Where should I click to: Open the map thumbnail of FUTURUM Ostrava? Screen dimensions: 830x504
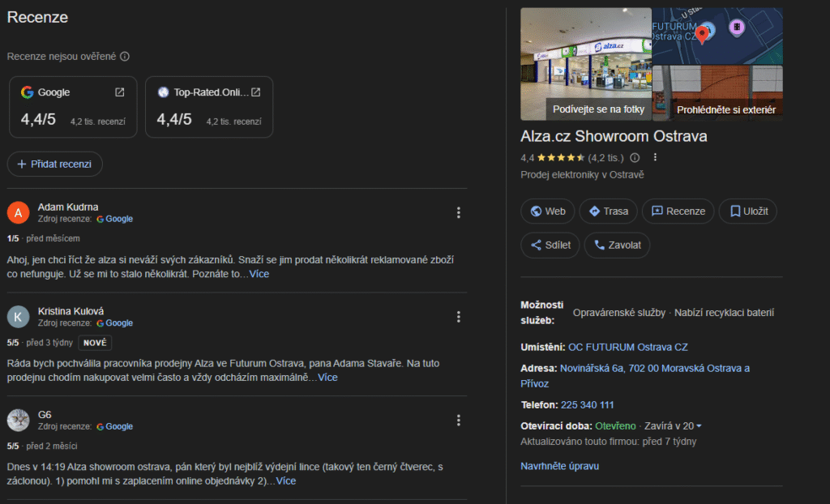pos(717,36)
